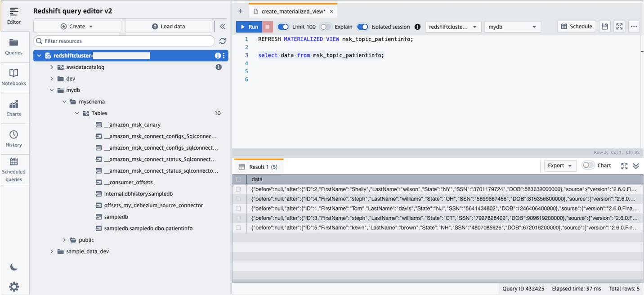The width and height of the screenshot is (644, 295).
Task: Open the mydb database dropdown
Action: pyautogui.click(x=513, y=27)
